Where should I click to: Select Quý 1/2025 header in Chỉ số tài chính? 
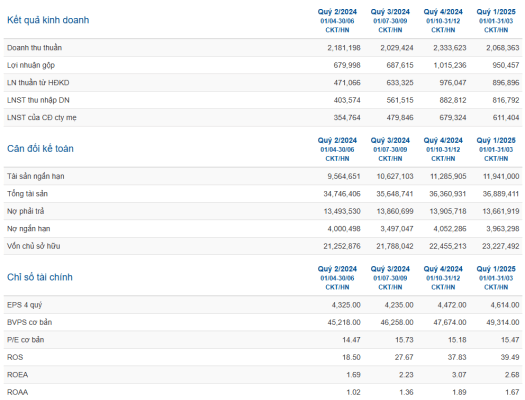[x=496, y=269]
